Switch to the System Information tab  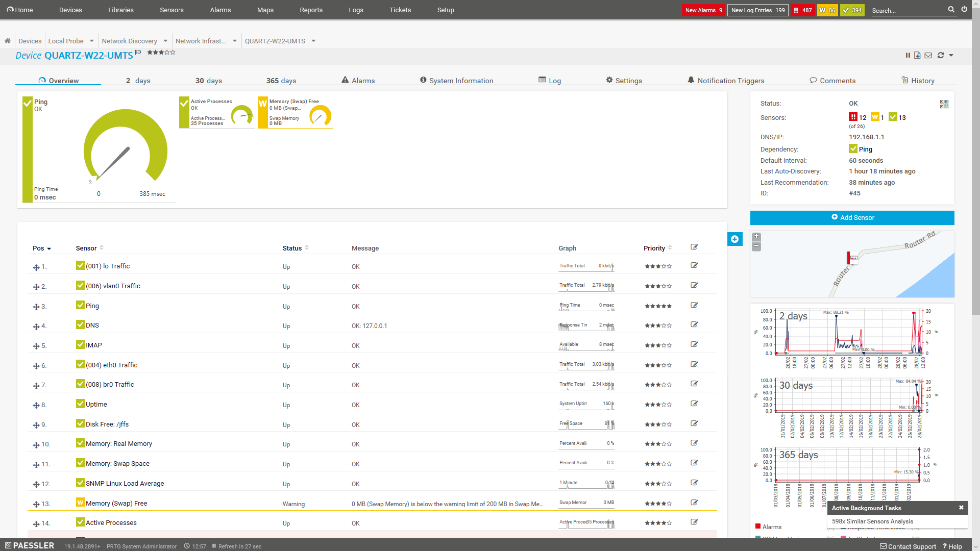(x=456, y=81)
